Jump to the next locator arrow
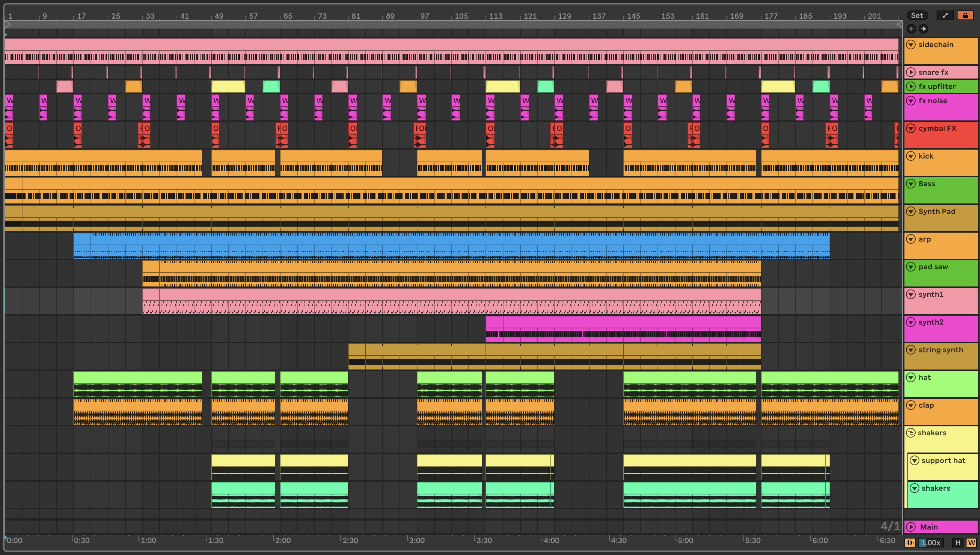Image resolution: width=980 pixels, height=555 pixels. pyautogui.click(x=924, y=28)
